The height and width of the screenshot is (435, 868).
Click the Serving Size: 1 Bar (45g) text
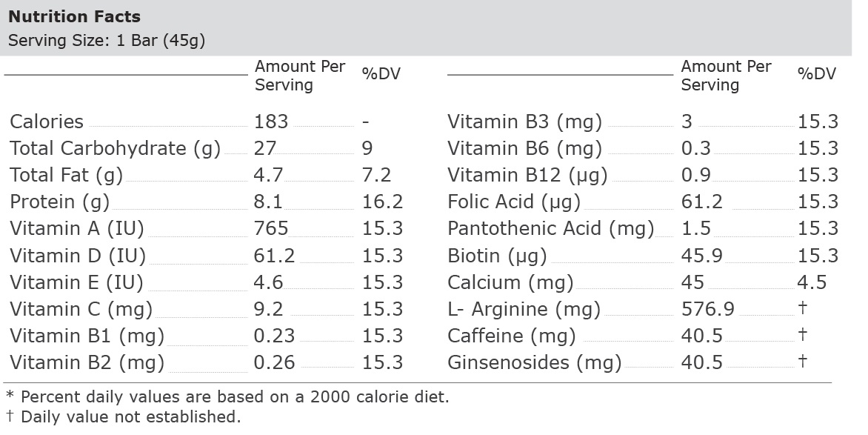[107, 41]
